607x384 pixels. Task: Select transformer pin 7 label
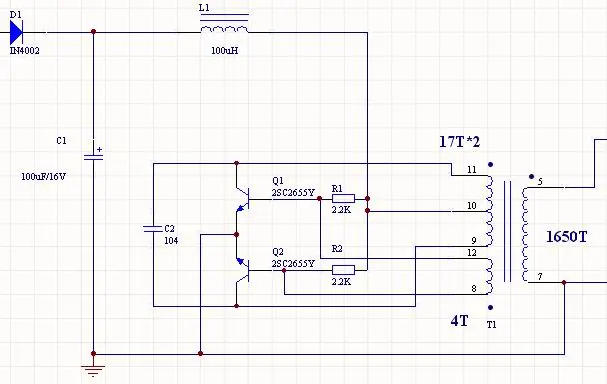pos(540,277)
